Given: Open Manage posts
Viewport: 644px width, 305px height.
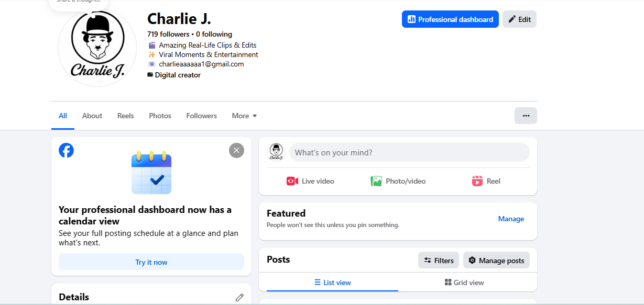Looking at the screenshot, I should [496, 260].
